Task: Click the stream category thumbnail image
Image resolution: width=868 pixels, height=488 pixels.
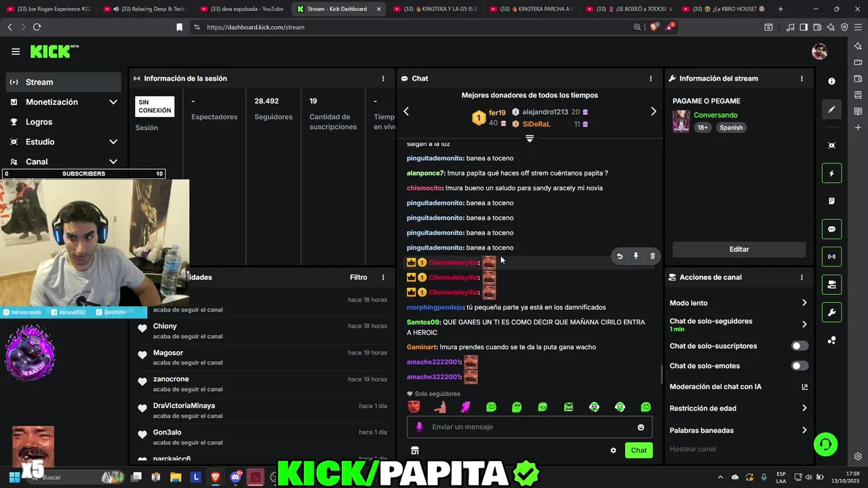Action: [x=681, y=121]
